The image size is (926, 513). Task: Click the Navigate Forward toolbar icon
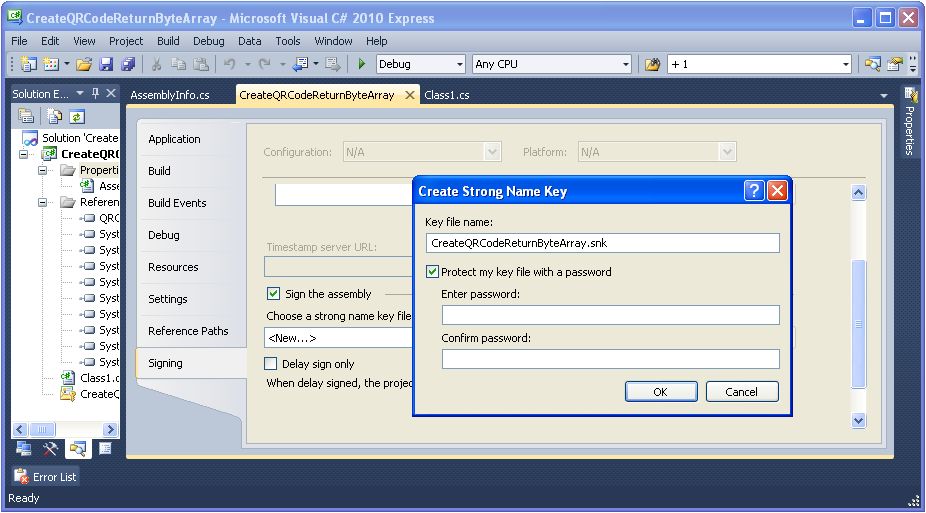[332, 64]
